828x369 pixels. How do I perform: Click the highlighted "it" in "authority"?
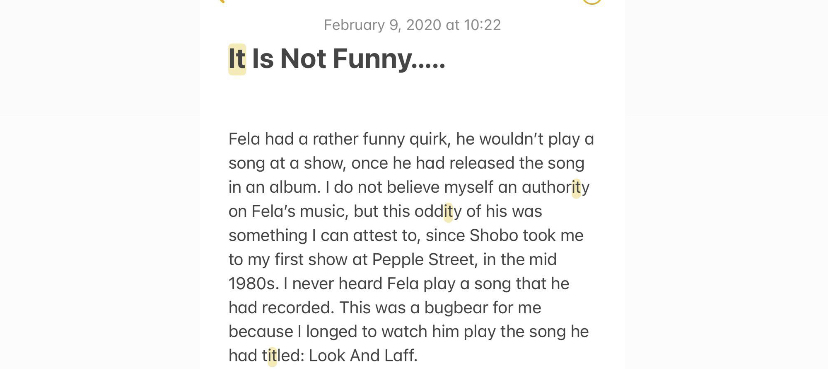coord(576,187)
